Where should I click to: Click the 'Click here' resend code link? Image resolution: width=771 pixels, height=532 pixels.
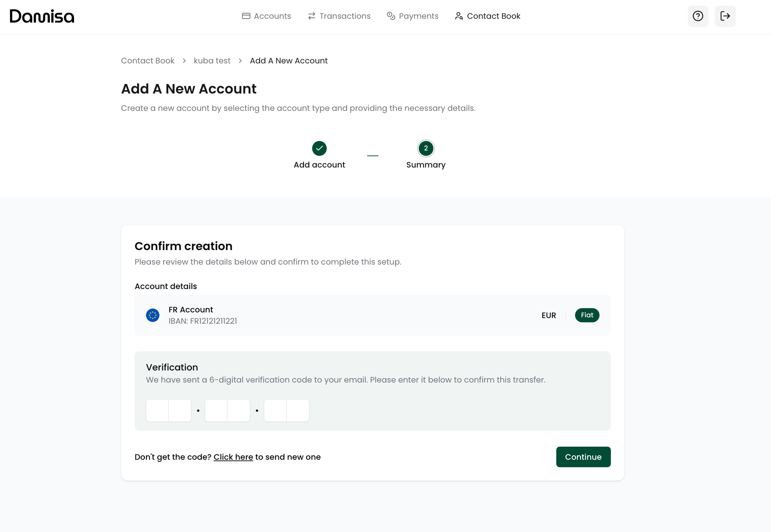pos(233,457)
